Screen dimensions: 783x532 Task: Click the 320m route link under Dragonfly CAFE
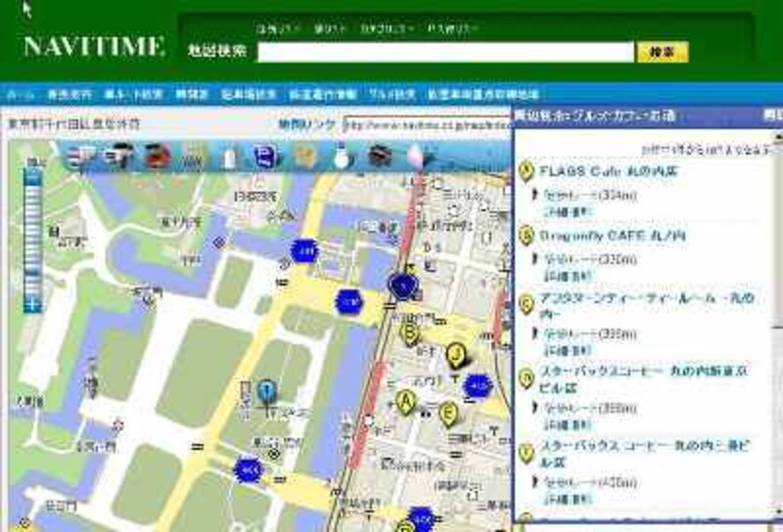tap(590, 259)
